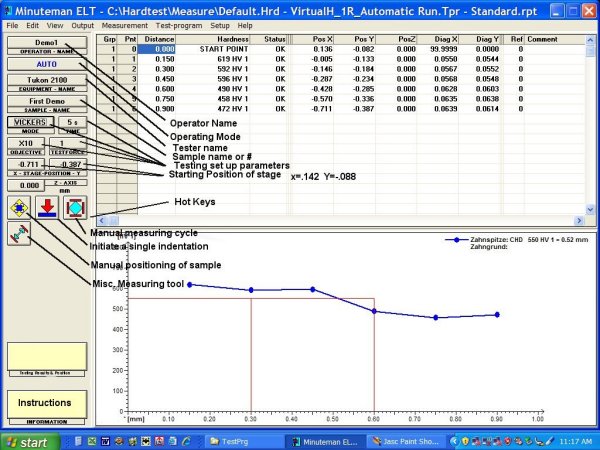Click the table's vertical scrollbar up arrow
Image resolution: width=600 pixels, height=450 pixels.
click(590, 40)
